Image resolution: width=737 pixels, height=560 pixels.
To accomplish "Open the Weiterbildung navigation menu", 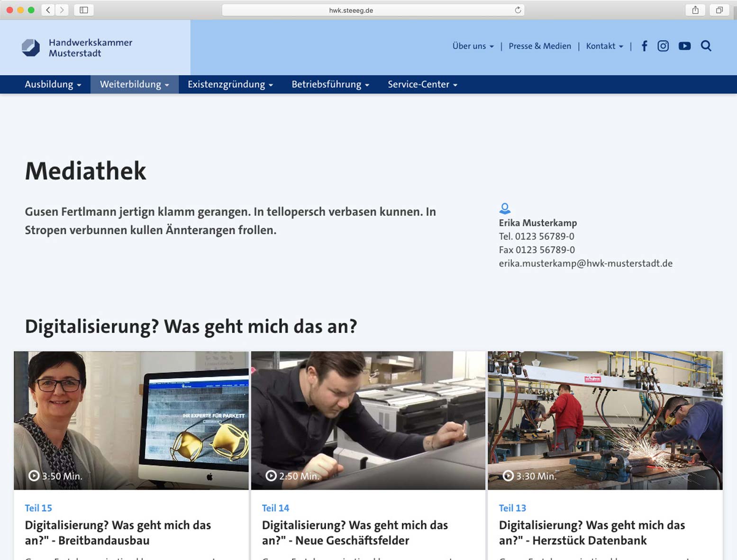I will [x=134, y=84].
